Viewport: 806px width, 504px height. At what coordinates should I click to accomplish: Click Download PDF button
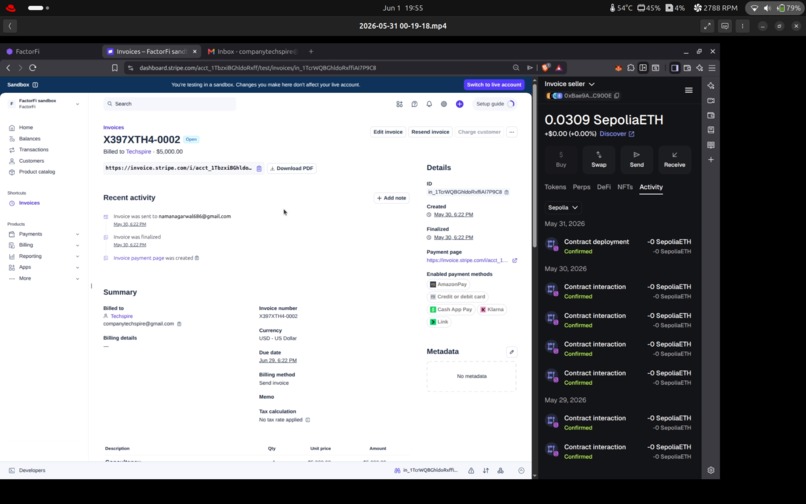(x=291, y=168)
